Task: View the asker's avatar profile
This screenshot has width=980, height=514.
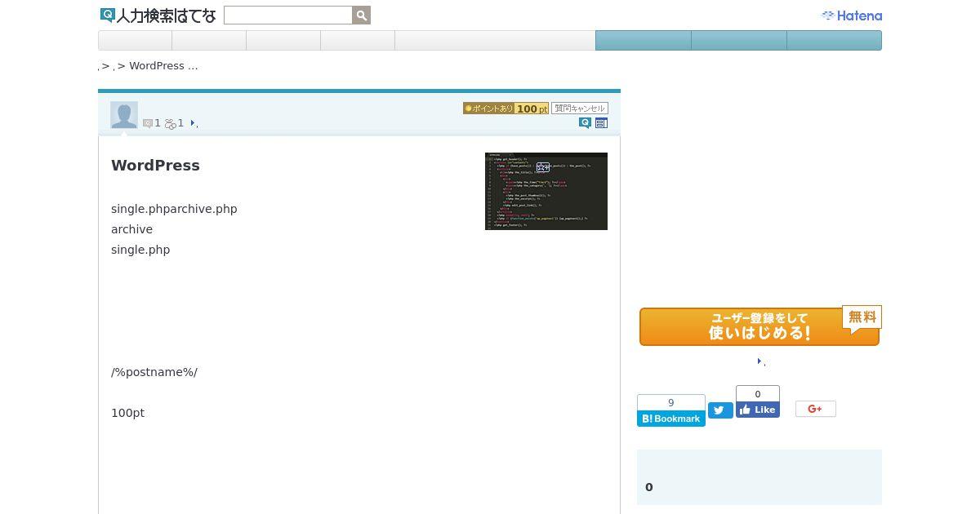Action: tap(124, 115)
